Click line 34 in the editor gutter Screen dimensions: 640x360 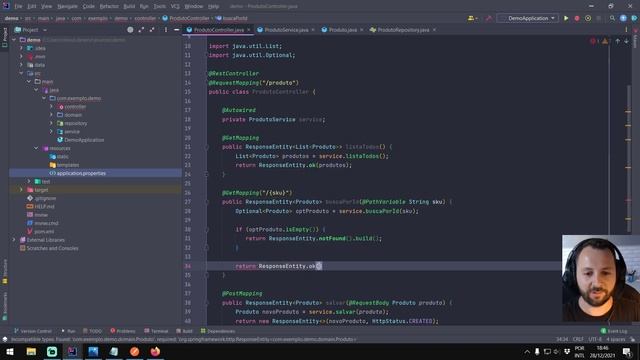pyautogui.click(x=187, y=266)
